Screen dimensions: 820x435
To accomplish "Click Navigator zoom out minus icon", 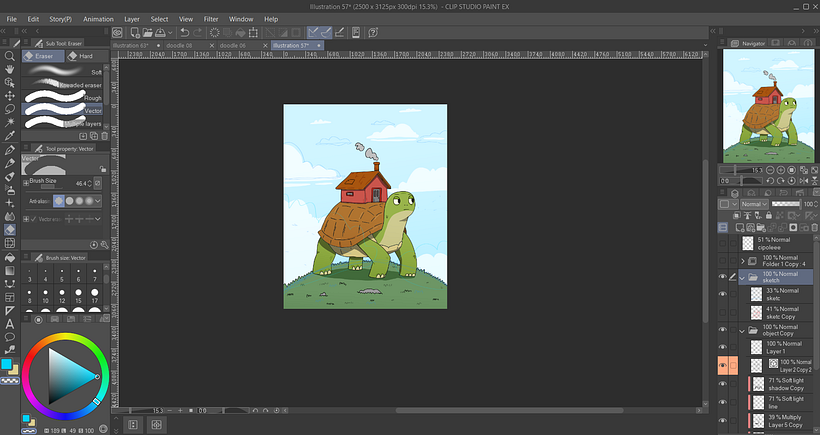I will (x=770, y=170).
